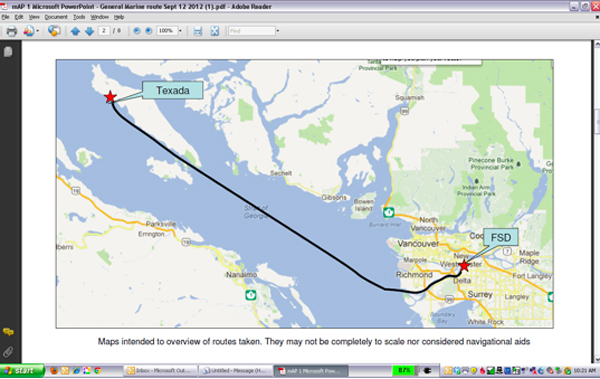Screen dimensions: 600x379
Task: Open the Help menu
Action: click(119, 17)
